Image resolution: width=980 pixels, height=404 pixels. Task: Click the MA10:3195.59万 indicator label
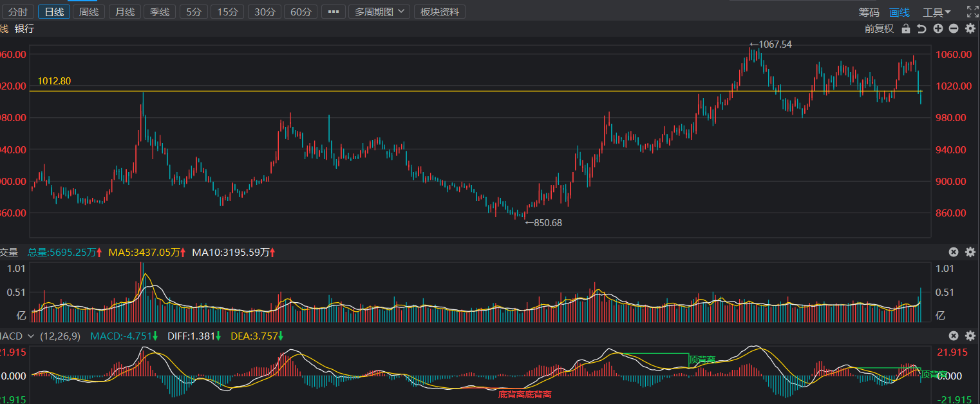click(234, 252)
